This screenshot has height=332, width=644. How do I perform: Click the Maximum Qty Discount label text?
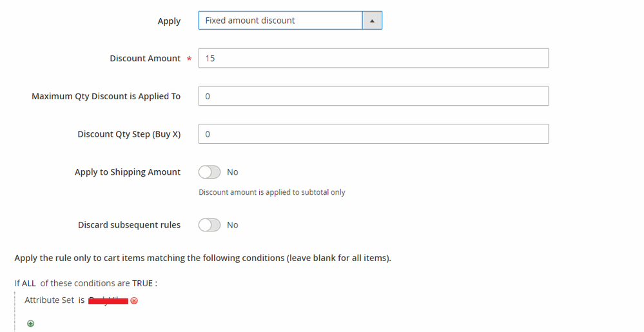tap(106, 96)
